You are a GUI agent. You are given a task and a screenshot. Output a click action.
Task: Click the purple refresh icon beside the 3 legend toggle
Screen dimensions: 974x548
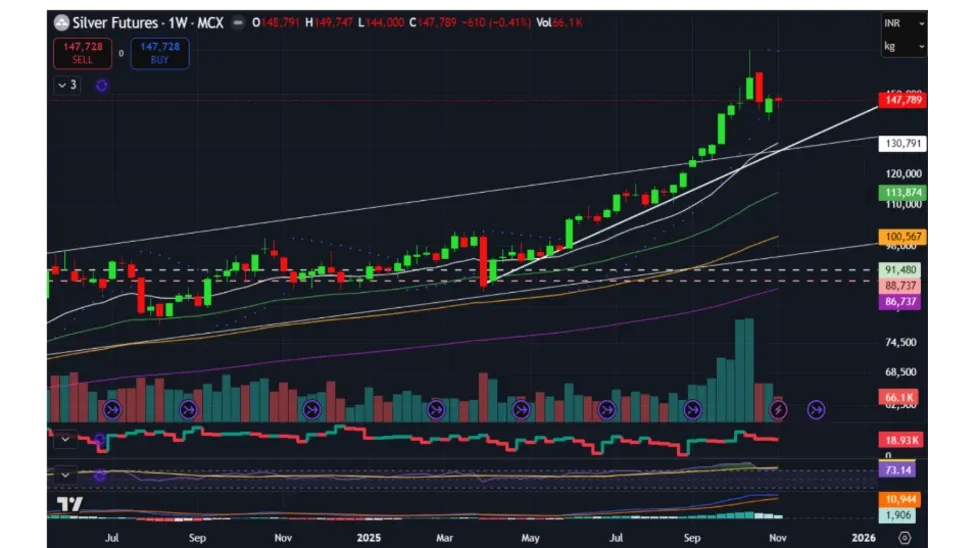click(102, 85)
